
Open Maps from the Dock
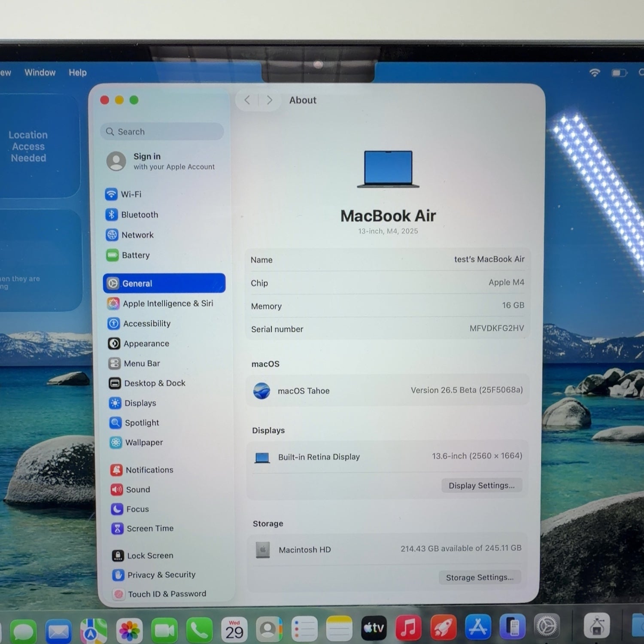tap(94, 631)
